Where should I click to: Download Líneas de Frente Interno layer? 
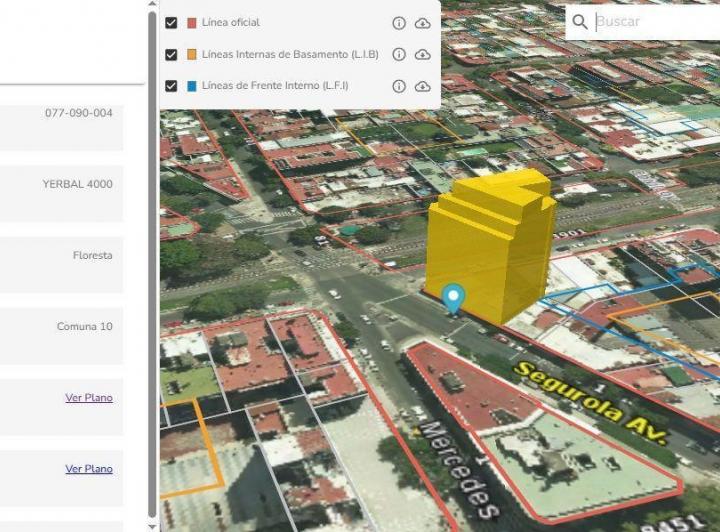click(422, 86)
